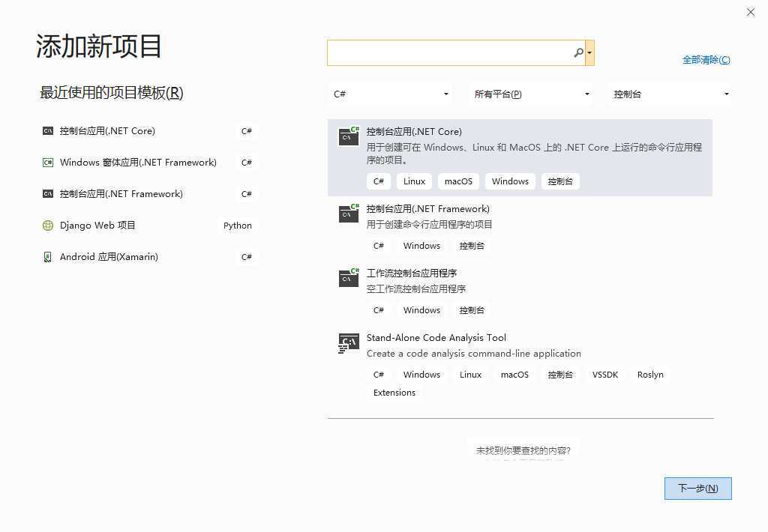Select recent template Windows 窗体应用(.NET Framework)
Viewport: 768px width, 532px height.
click(x=149, y=163)
